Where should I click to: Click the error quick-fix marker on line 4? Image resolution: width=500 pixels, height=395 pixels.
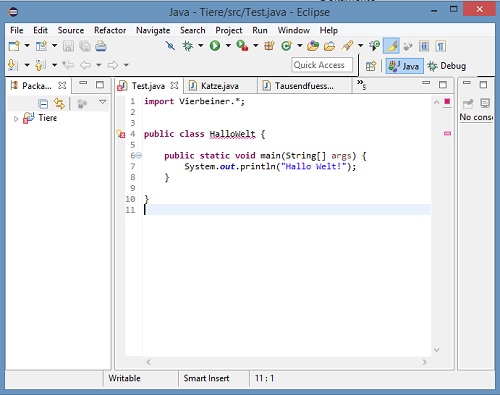(121, 134)
